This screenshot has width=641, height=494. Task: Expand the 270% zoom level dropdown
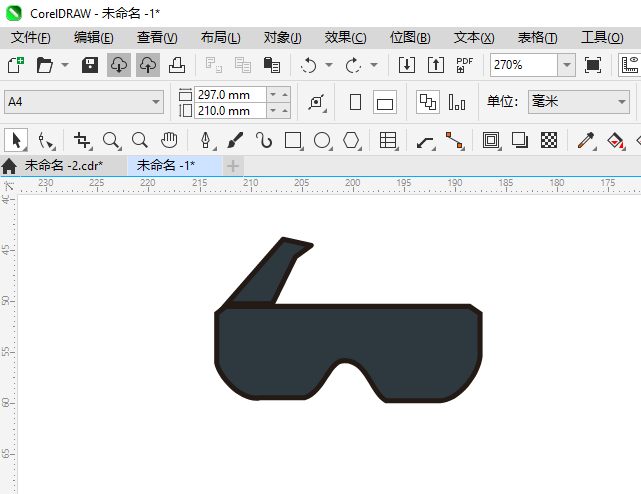click(x=566, y=65)
